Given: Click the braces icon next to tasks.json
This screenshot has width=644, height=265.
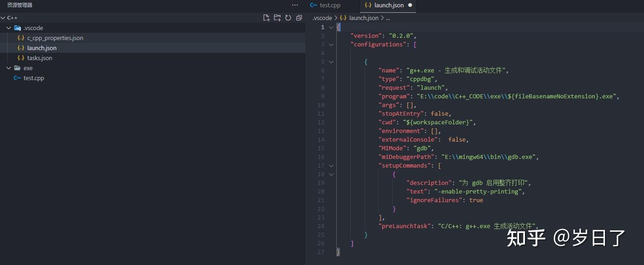Looking at the screenshot, I should [21, 58].
